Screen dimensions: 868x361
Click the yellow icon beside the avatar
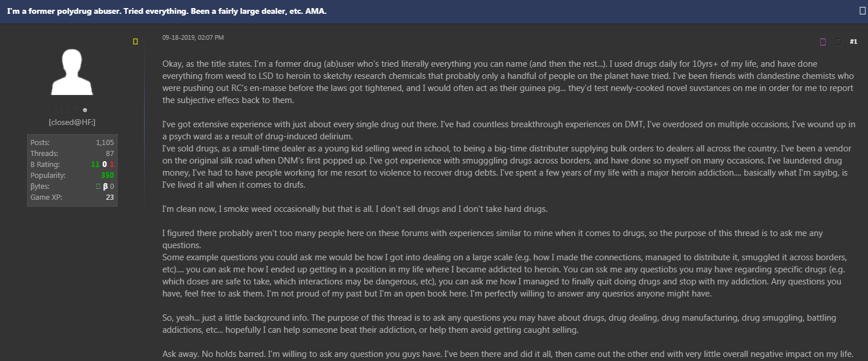(x=135, y=41)
